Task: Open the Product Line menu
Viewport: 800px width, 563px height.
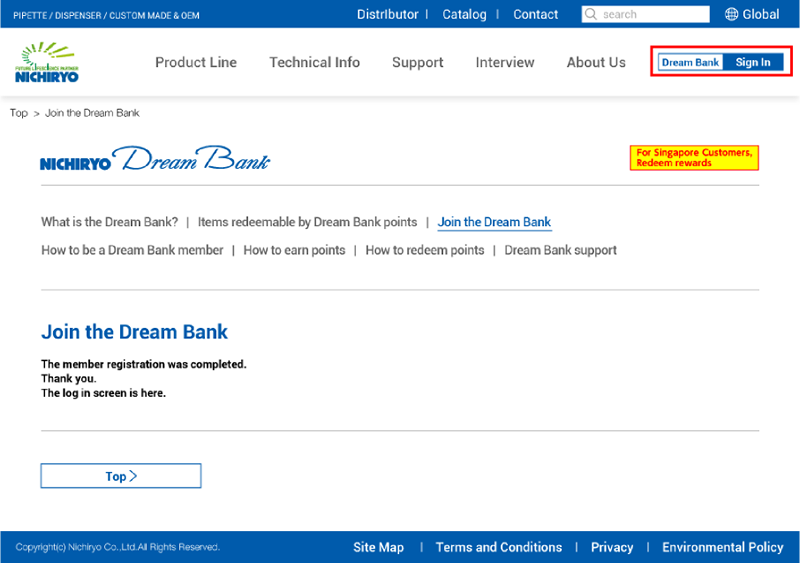Action: coord(196,62)
